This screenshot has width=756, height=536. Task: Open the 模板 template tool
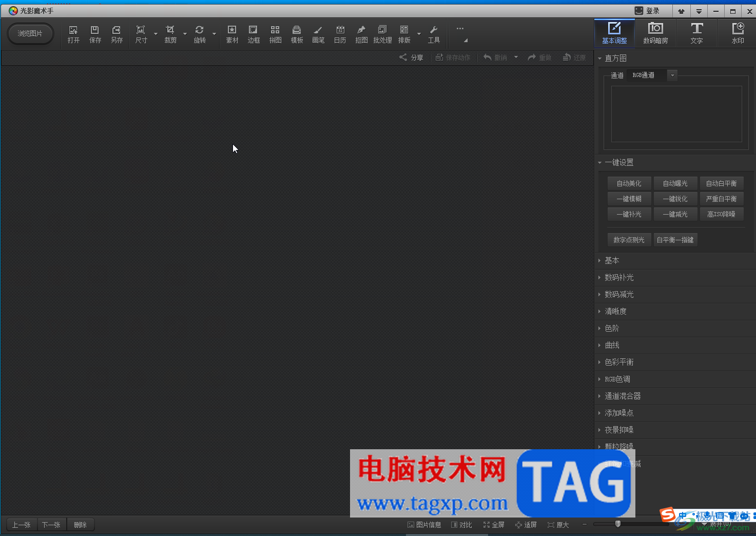297,34
